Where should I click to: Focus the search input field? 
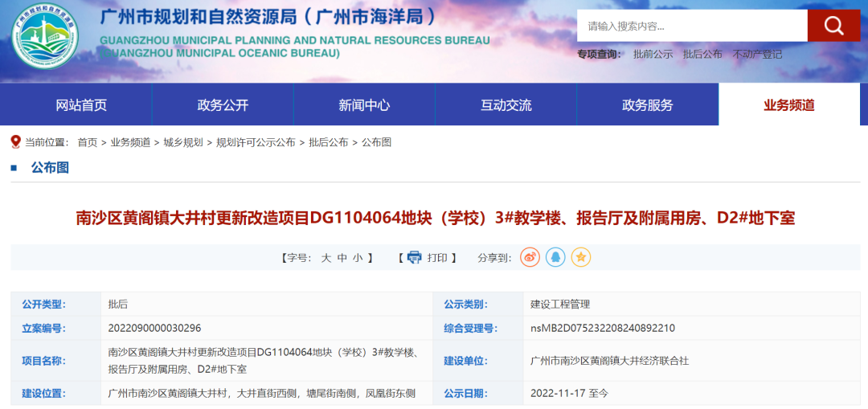click(x=692, y=26)
